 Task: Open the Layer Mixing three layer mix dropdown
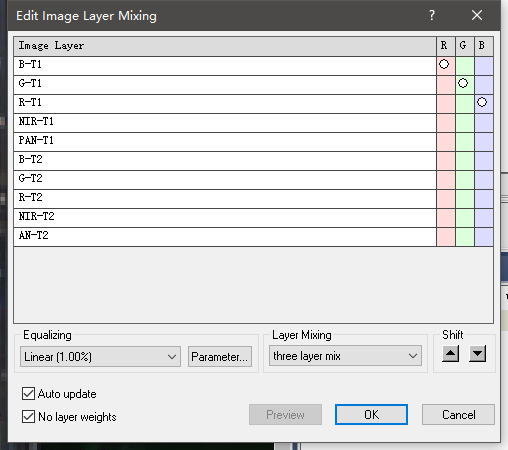(345, 356)
